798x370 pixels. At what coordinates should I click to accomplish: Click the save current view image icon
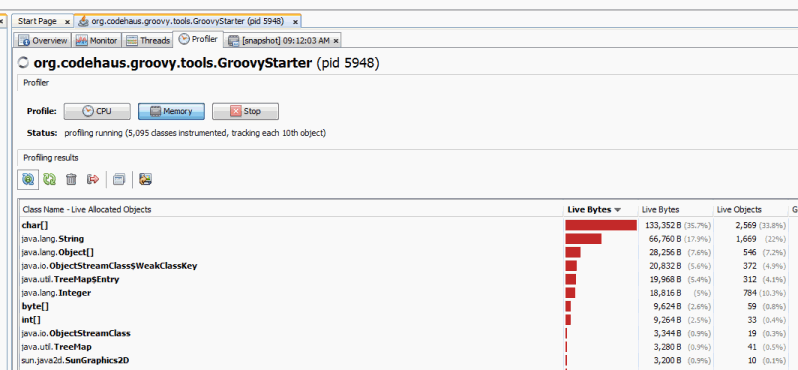[x=146, y=179]
